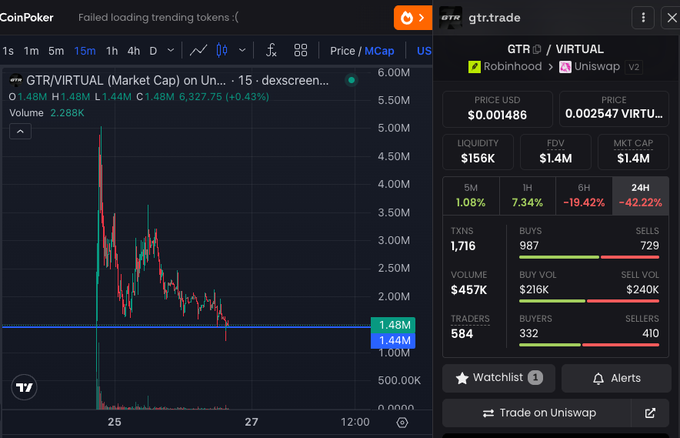Open chart time axis settings gear
The height and width of the screenshot is (438, 680).
click(402, 422)
